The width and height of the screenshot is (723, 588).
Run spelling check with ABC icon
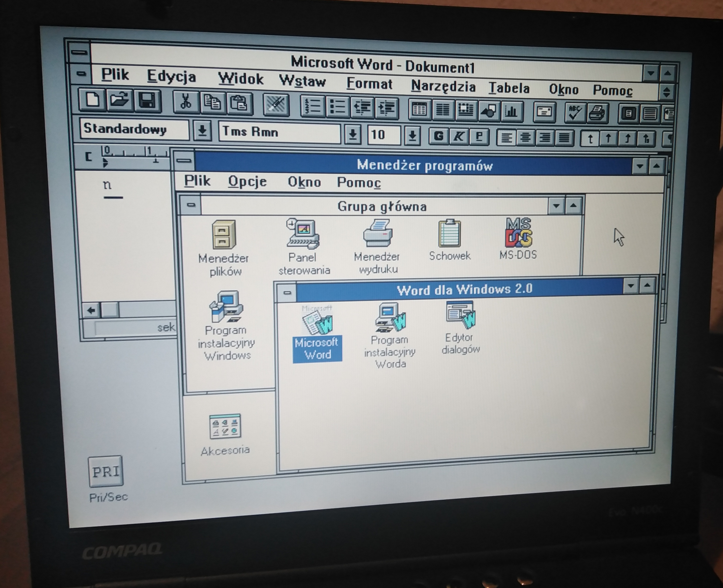(x=575, y=113)
